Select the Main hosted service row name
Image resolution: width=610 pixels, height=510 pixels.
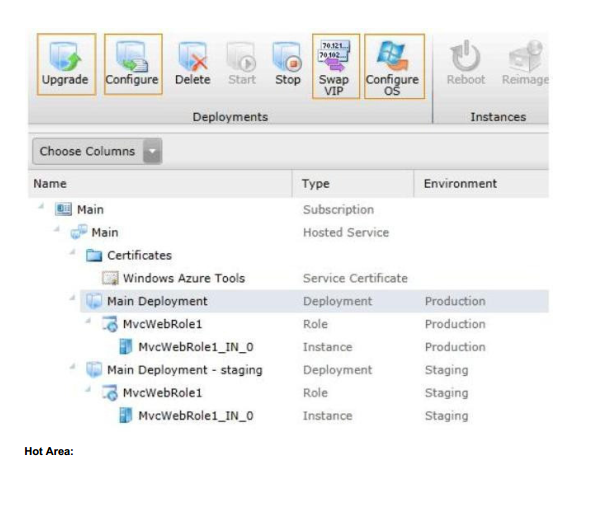tap(105, 233)
